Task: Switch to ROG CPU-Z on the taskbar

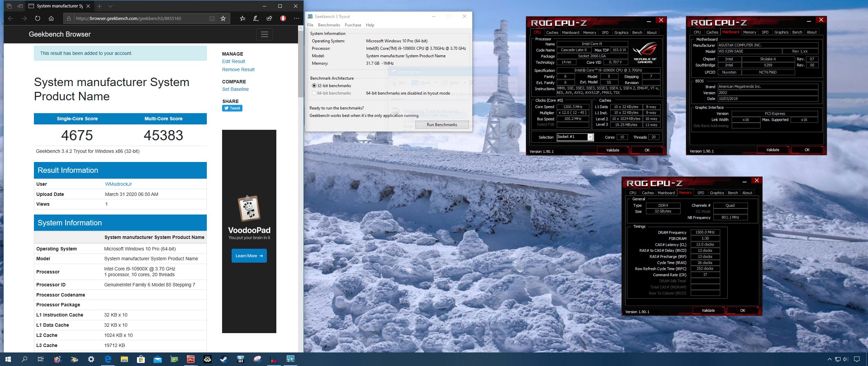Action: 191,359
